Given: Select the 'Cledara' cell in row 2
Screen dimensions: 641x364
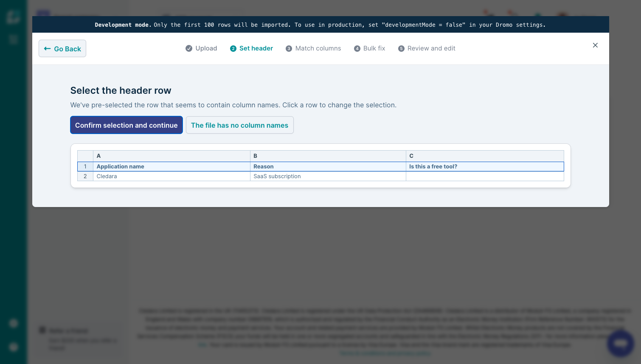Looking at the screenshot, I should click(x=171, y=176).
